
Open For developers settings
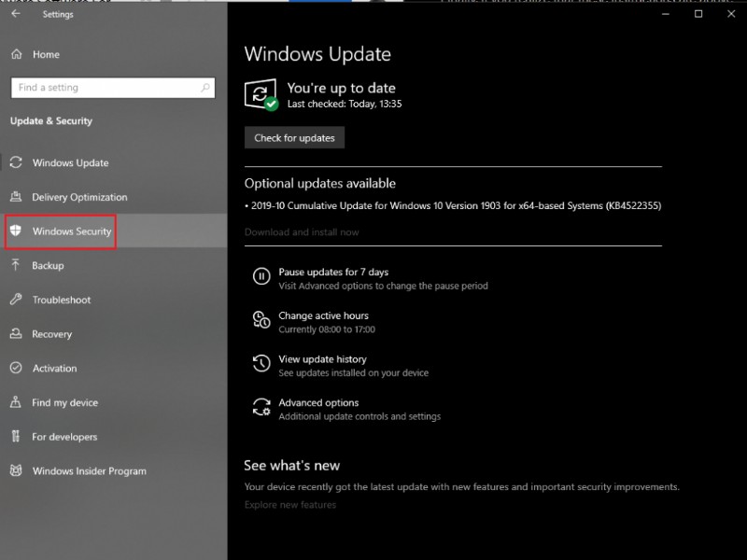point(16,437)
